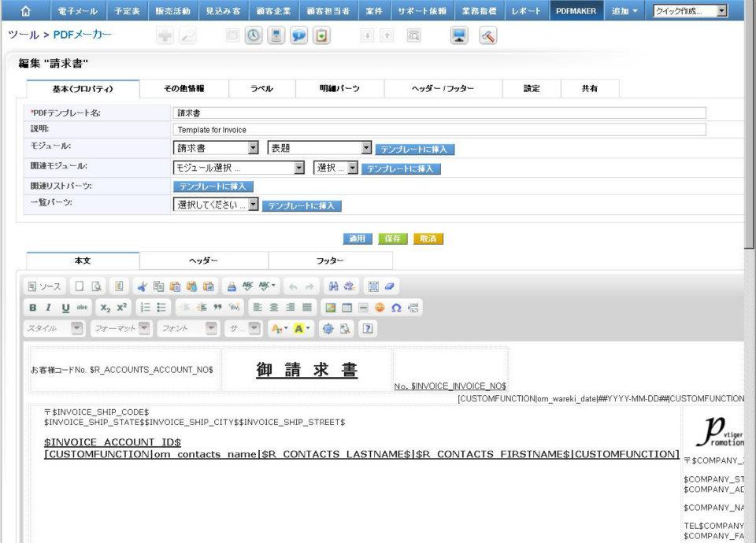Toggle Superscript formatting

pos(122,308)
